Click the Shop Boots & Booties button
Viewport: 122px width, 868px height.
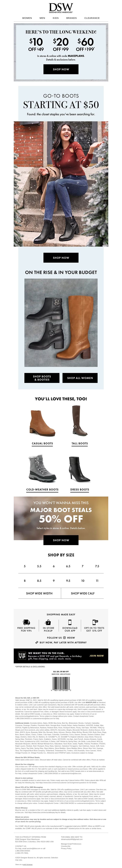tap(42, 378)
